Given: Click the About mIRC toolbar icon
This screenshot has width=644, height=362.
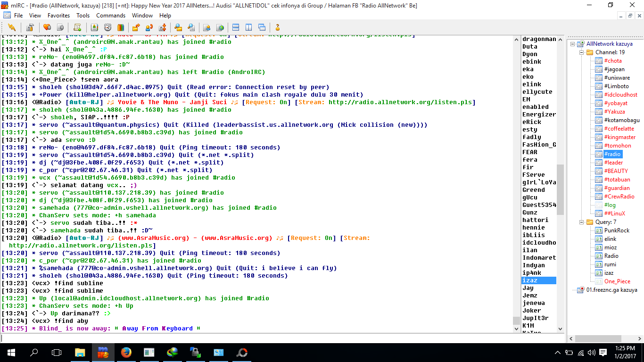Looking at the screenshot, I should tap(278, 27).
